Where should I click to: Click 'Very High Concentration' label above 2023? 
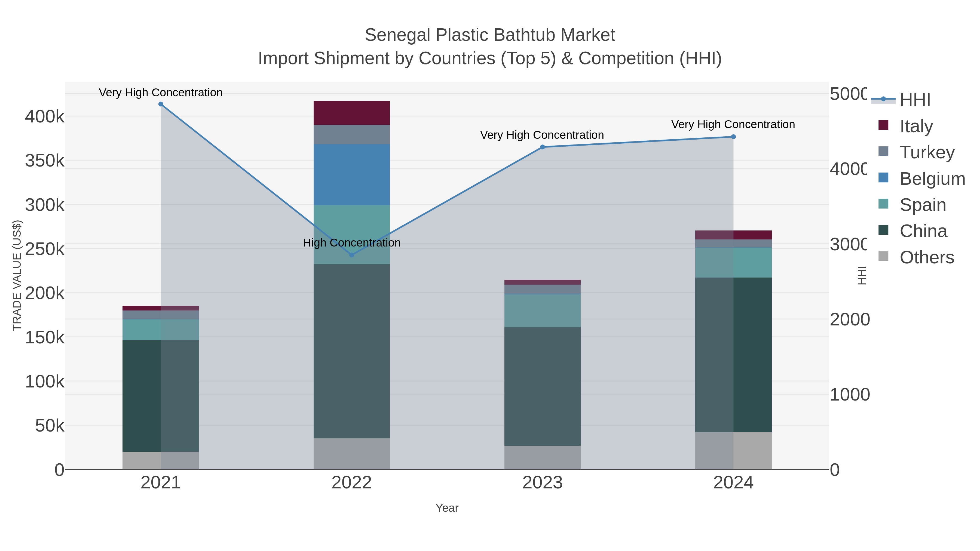542,135
